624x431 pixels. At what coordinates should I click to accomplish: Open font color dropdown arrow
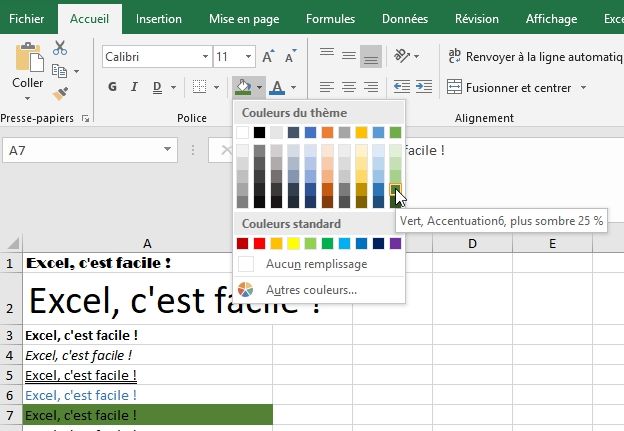pos(293,87)
